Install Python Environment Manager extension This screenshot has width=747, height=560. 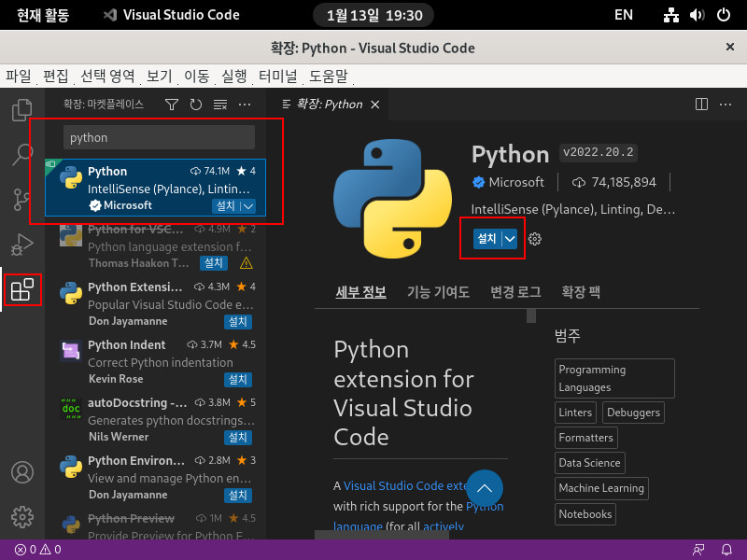[x=238, y=496]
